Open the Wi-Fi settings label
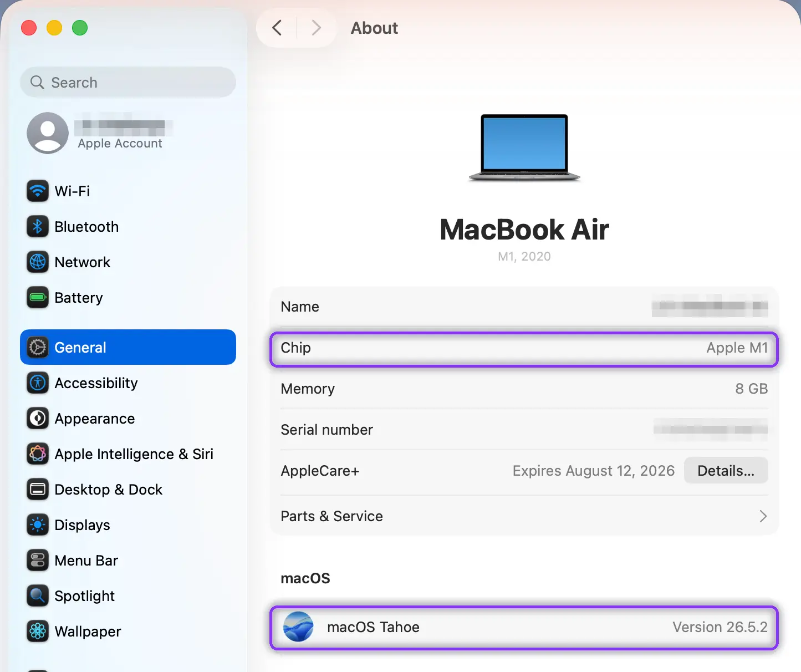 (x=72, y=191)
